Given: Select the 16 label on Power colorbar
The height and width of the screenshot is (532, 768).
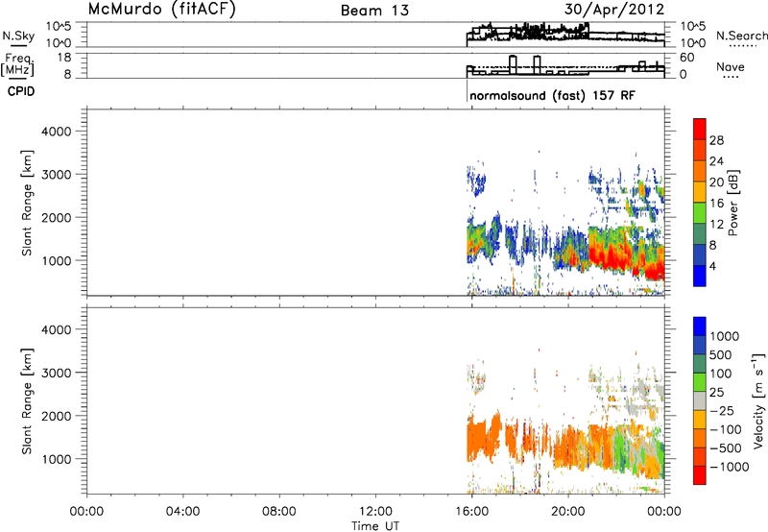Looking at the screenshot, I should 716,204.
